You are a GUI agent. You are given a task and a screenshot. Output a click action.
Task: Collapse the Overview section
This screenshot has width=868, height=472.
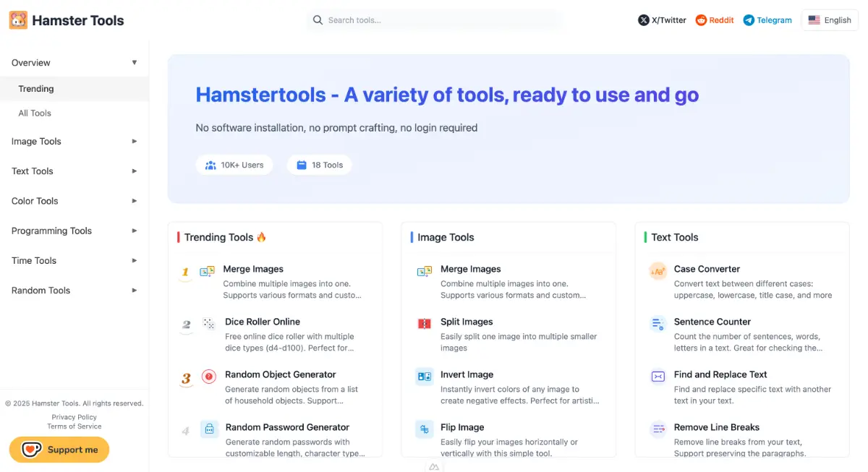click(x=72, y=63)
